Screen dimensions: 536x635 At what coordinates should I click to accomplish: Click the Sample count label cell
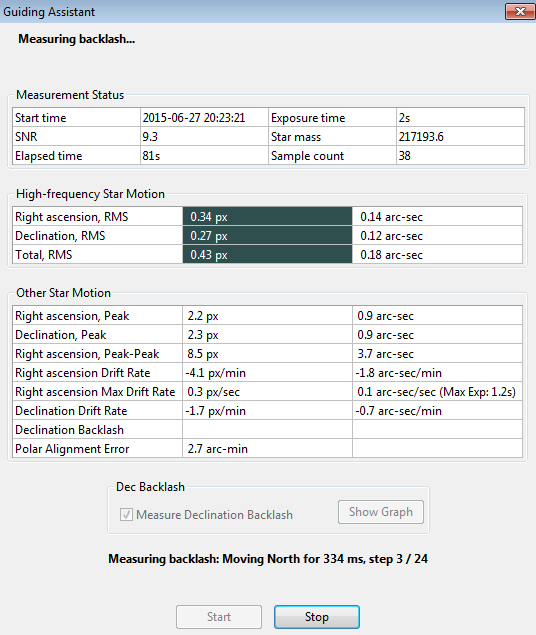[x=332, y=156]
